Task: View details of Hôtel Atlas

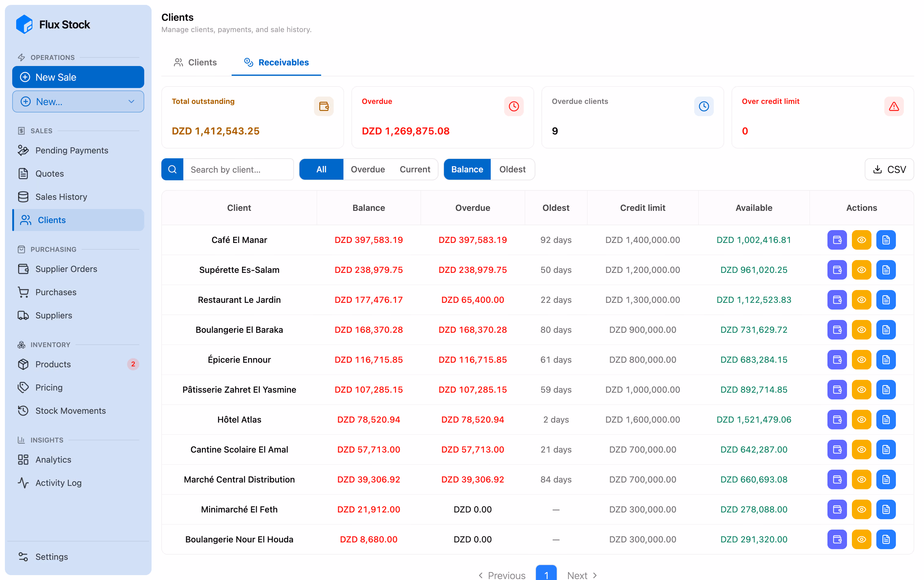Action: (861, 419)
